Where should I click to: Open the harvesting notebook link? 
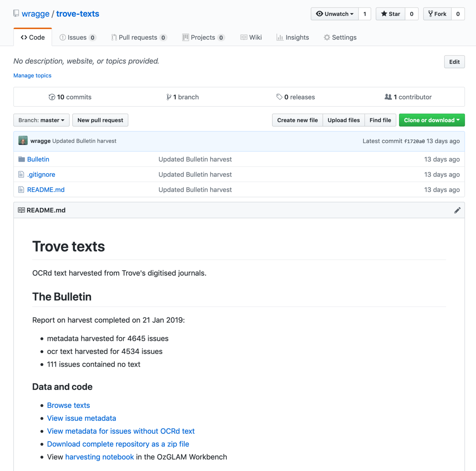point(99,457)
